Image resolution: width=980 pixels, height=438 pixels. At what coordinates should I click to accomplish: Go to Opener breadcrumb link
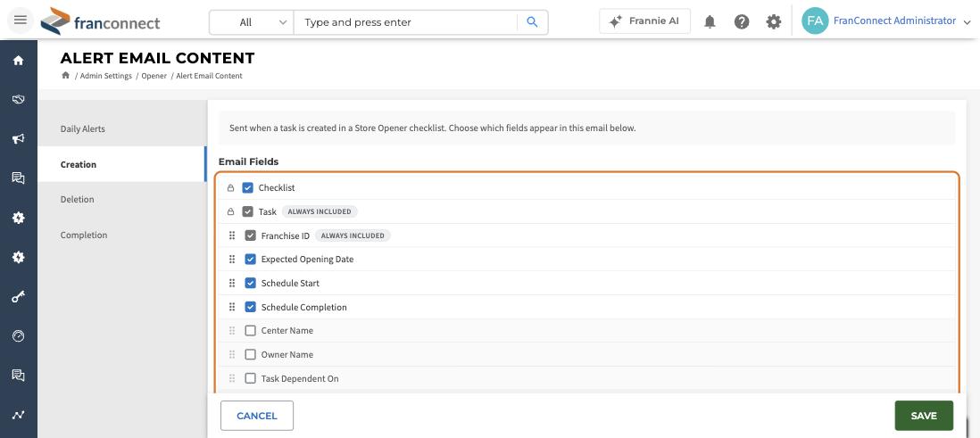(154, 76)
